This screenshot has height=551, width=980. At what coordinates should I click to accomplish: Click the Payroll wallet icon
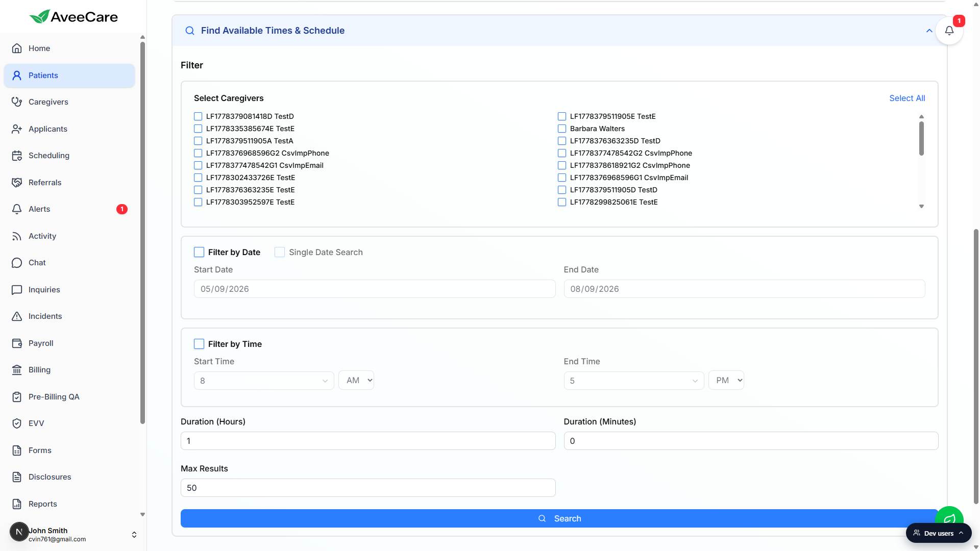click(17, 343)
